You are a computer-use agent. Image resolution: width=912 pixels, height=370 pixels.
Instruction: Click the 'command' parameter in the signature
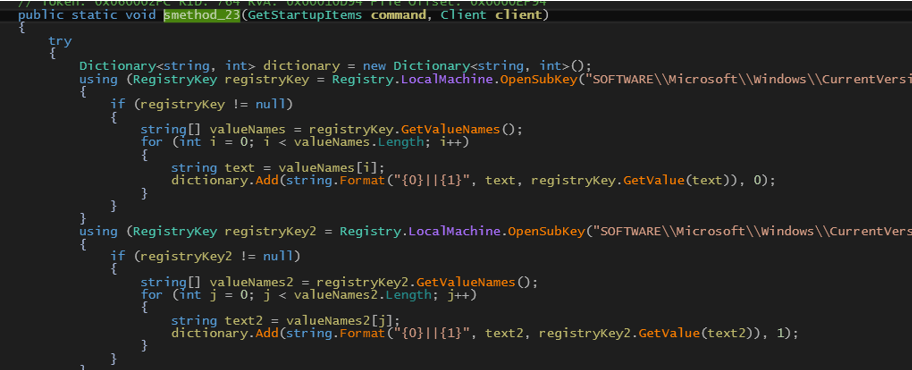(x=398, y=15)
